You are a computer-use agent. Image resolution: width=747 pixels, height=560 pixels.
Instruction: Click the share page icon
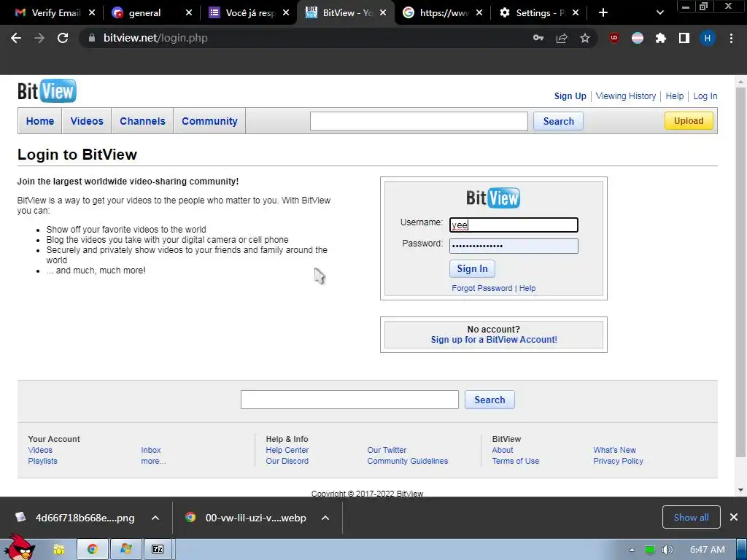(562, 38)
